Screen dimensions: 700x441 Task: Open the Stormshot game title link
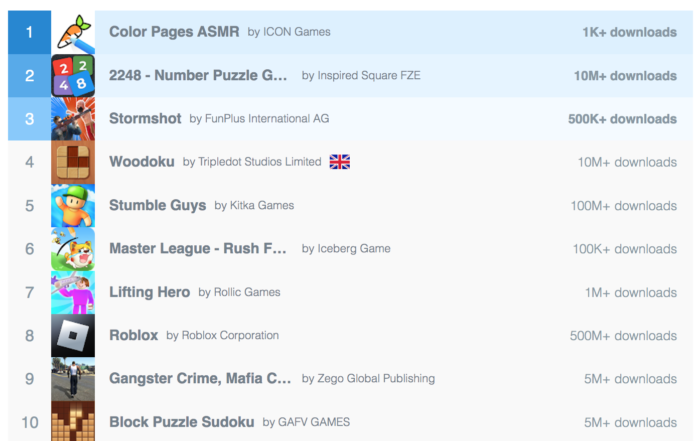[145, 119]
